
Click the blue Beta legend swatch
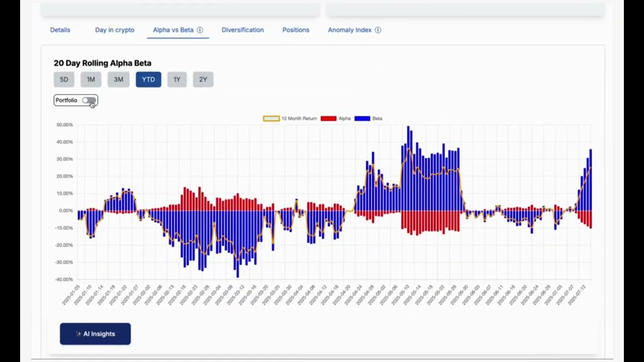[362, 119]
